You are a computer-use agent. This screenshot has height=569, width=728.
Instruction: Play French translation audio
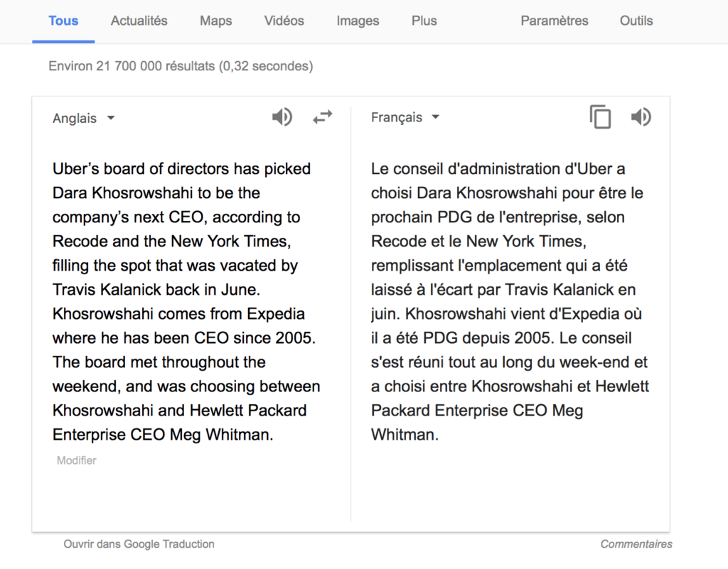tap(641, 117)
